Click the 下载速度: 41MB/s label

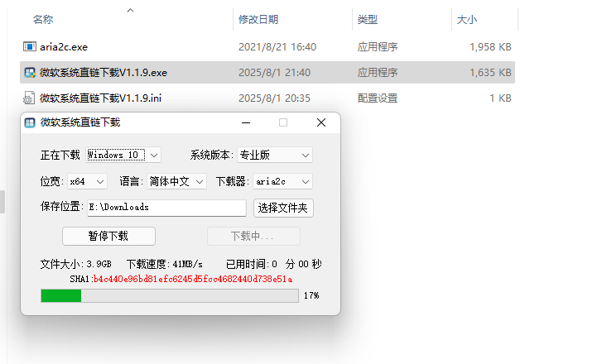pos(165,264)
